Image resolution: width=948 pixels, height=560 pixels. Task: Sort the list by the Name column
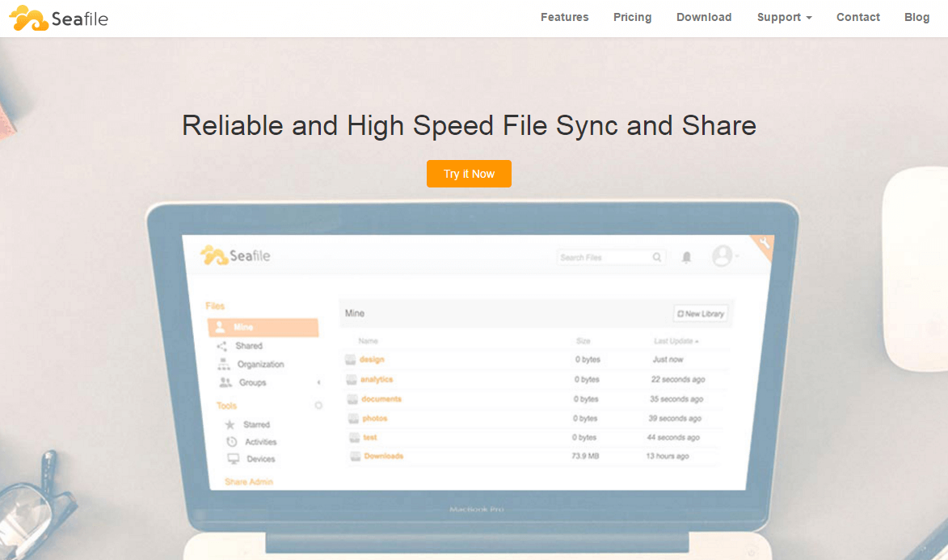point(368,341)
